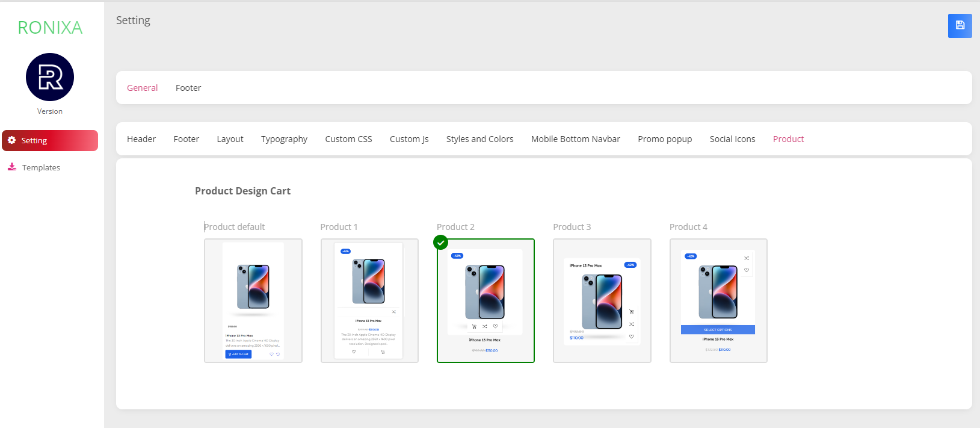Viewport: 980px width, 428px height.
Task: Click the Ronixa R logo avatar
Action: point(50,77)
